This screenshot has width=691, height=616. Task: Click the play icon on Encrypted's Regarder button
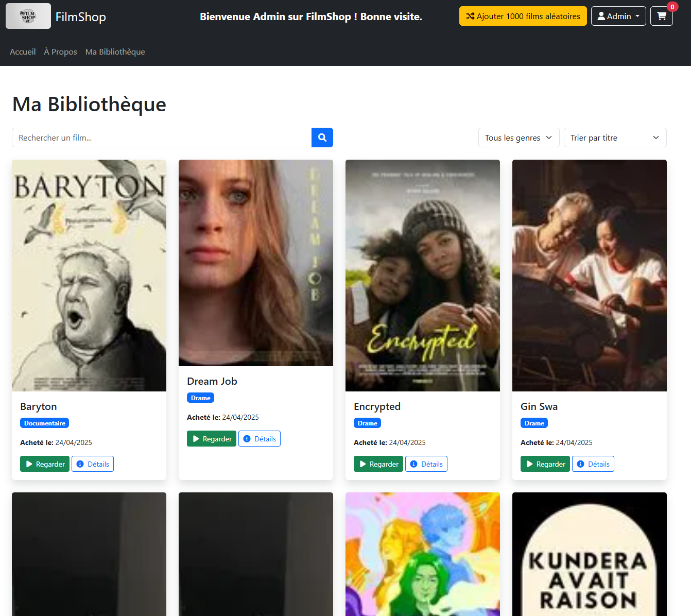tap(363, 464)
